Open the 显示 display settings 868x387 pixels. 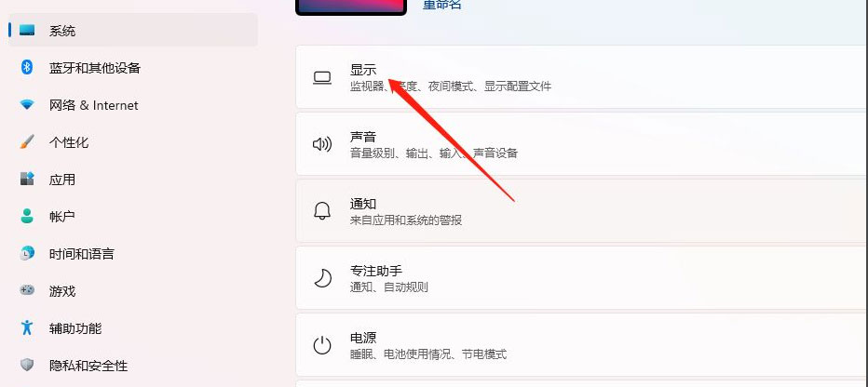pos(582,77)
